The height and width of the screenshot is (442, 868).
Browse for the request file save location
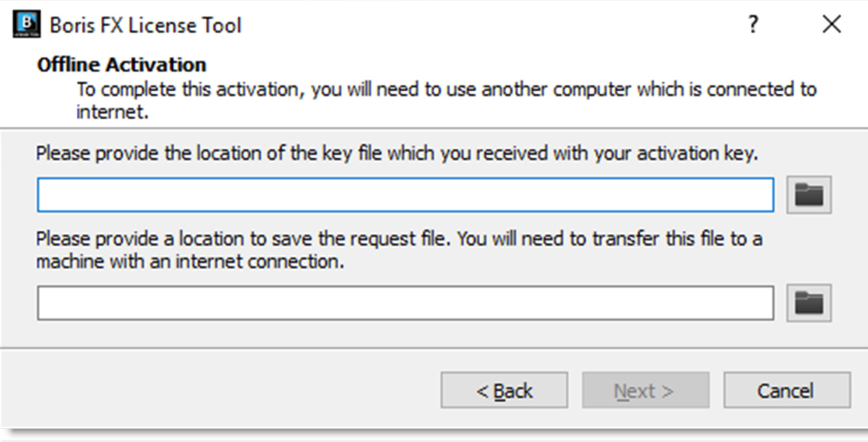tap(809, 302)
